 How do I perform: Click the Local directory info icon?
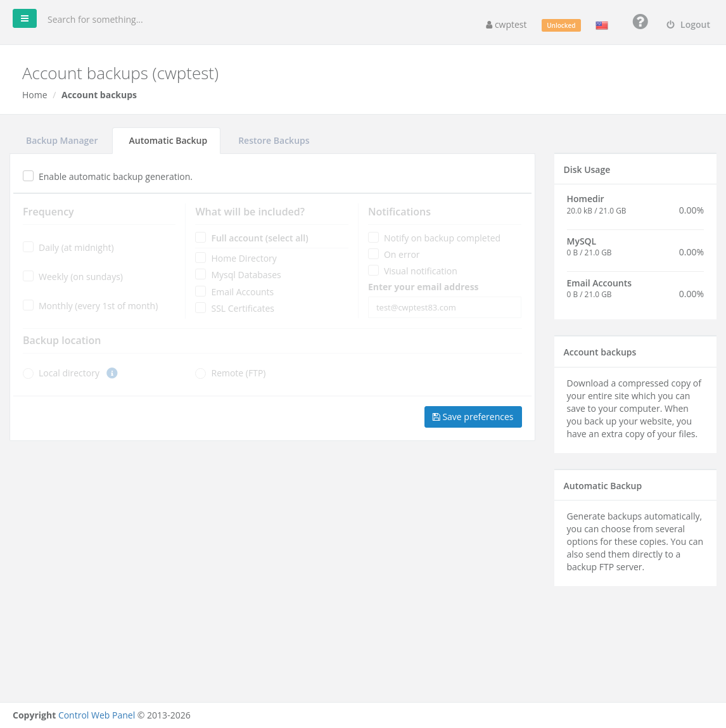112,373
